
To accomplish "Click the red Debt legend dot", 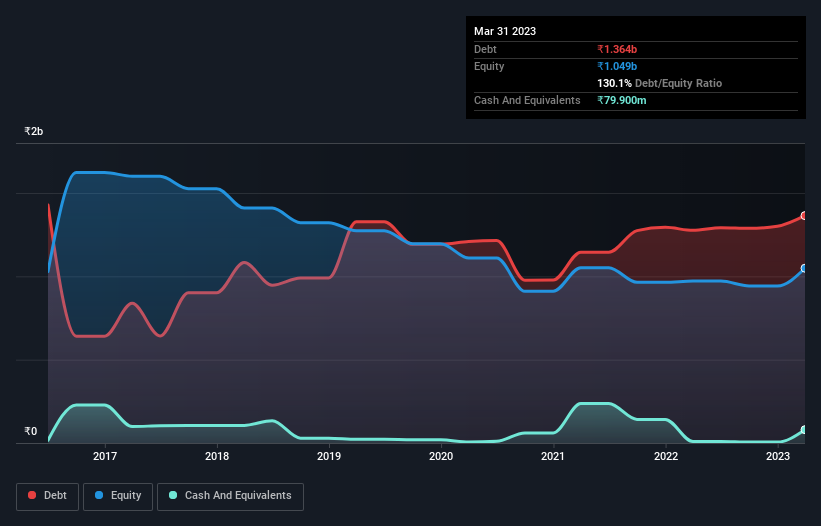I will pos(32,495).
